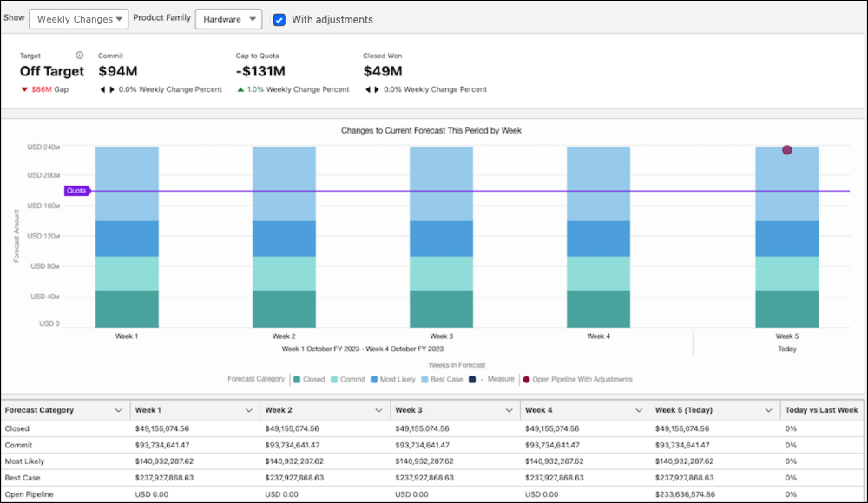Click the red down arrow beside $86M Gap
This screenshot has width=868, height=503.
coord(24,89)
